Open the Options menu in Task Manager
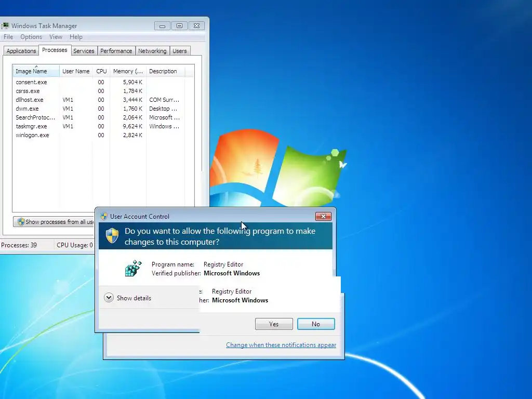Viewport: 532px width, 399px height. (31, 37)
